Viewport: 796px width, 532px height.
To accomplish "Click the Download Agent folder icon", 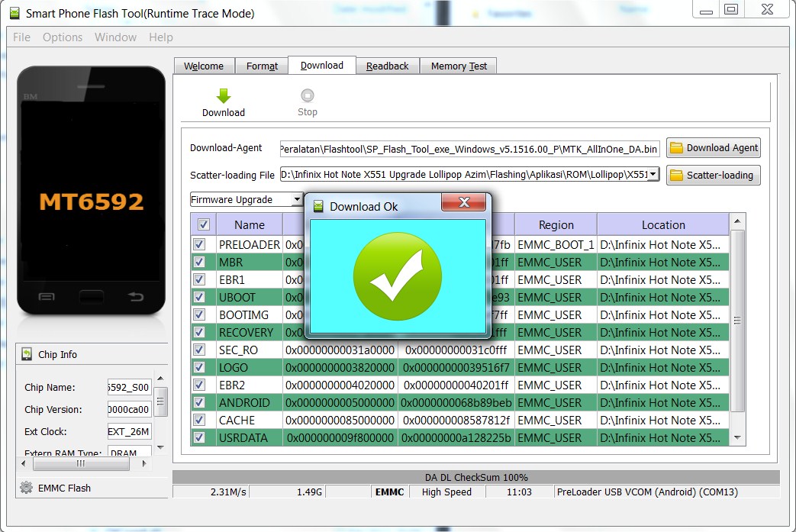I will (x=676, y=147).
